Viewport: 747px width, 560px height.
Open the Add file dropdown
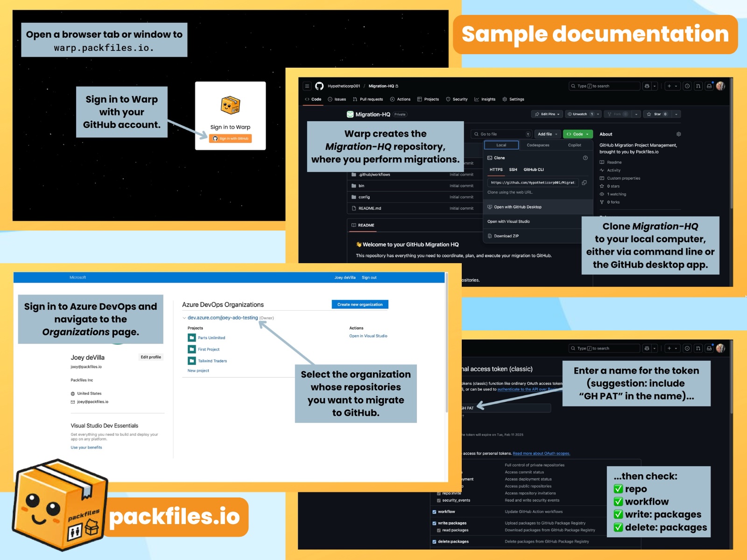pos(547,134)
